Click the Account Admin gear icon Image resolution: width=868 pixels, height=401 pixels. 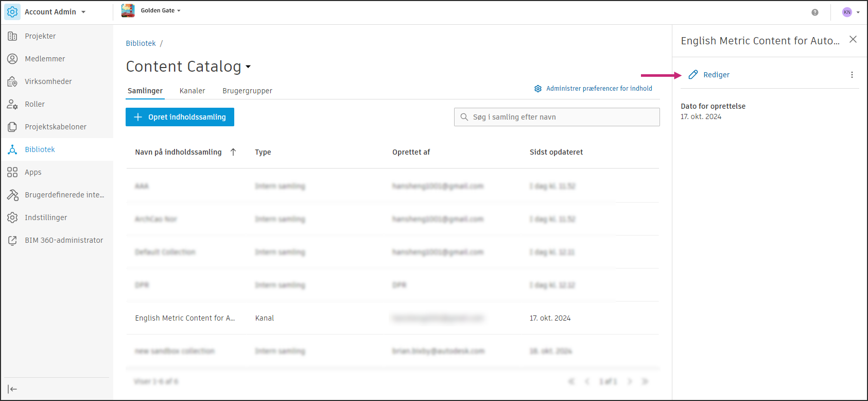(x=12, y=12)
